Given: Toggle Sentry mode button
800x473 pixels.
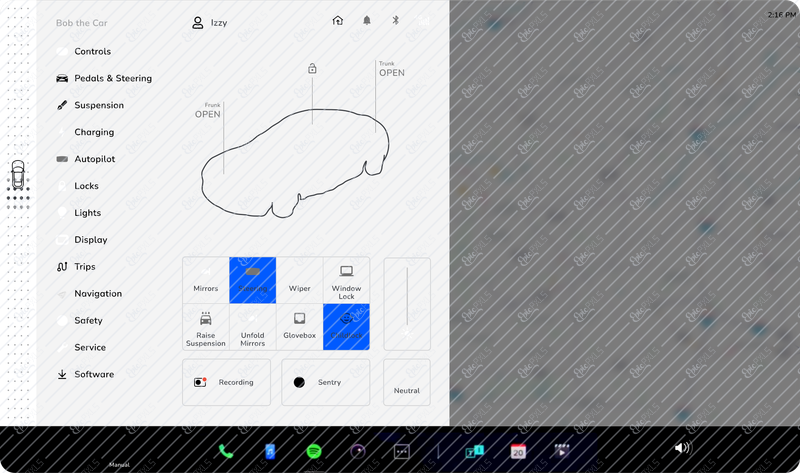Looking at the screenshot, I should [326, 382].
